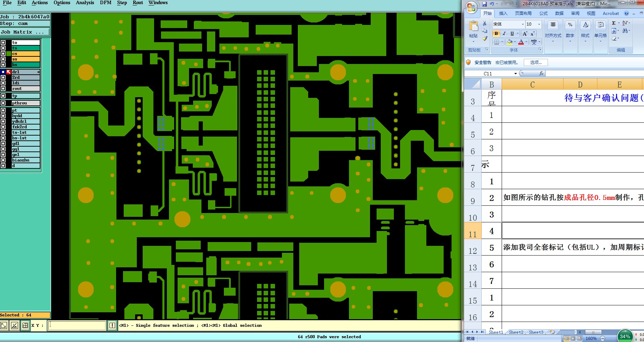Screen dimensions: 644x342
Task: Select the 'ldi' layer name
Action: [26, 83]
